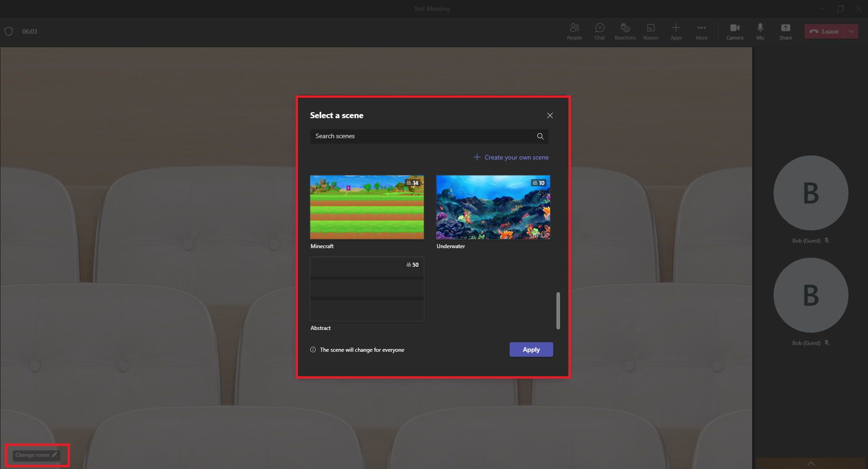Click the shield security icon

coord(9,31)
